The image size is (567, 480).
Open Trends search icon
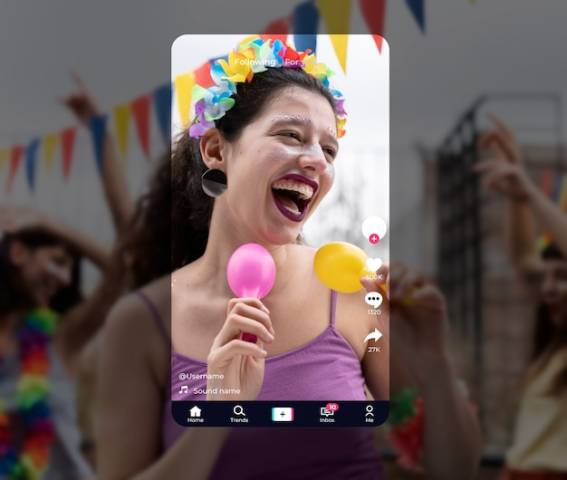(x=239, y=415)
